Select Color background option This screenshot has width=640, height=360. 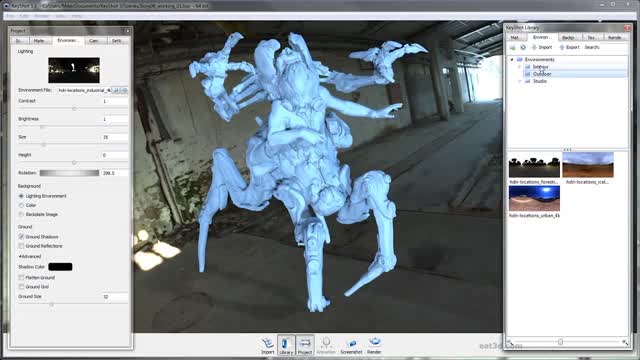click(x=21, y=205)
